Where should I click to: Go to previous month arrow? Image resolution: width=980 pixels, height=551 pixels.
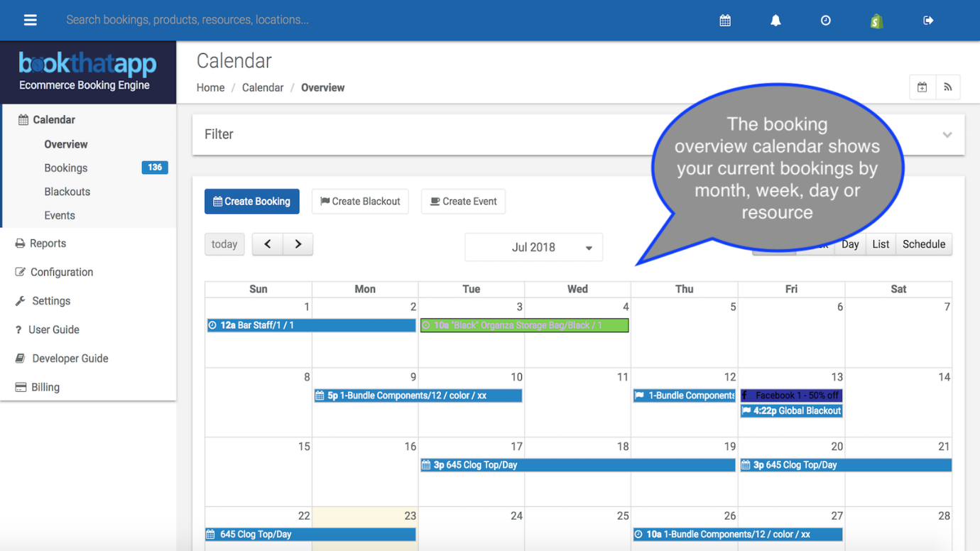coord(268,244)
